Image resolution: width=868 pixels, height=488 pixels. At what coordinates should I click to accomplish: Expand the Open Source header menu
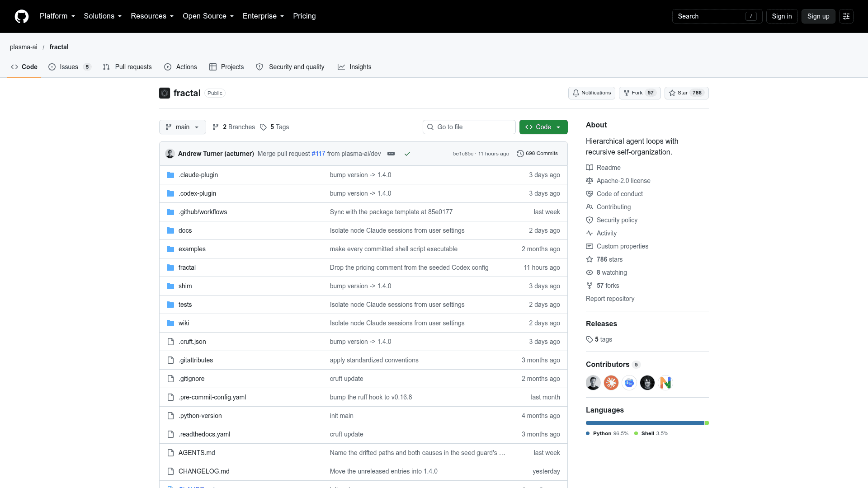(x=208, y=16)
